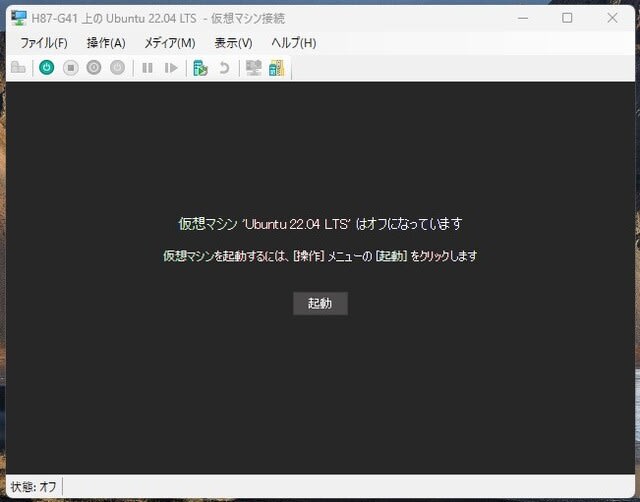Close the virtual machine connection window
Viewport: 640px width, 502px height.
(612, 18)
